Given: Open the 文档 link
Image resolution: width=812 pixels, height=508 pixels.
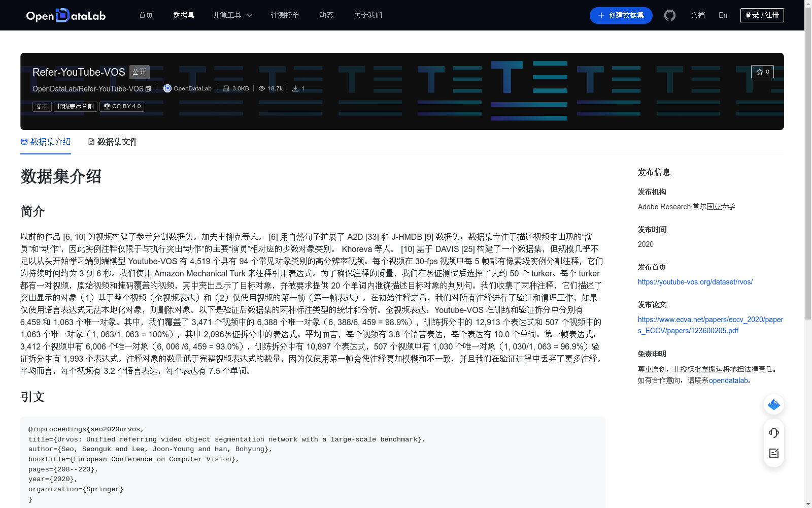Looking at the screenshot, I should [698, 15].
